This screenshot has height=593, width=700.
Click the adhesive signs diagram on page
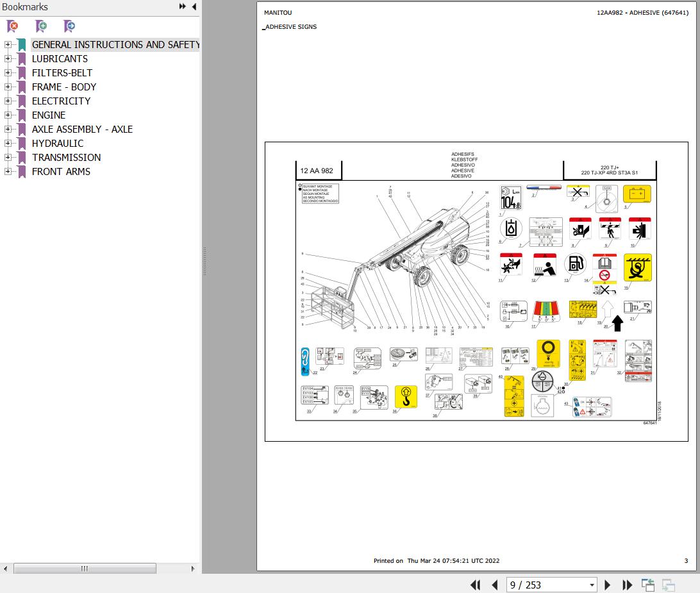476,292
